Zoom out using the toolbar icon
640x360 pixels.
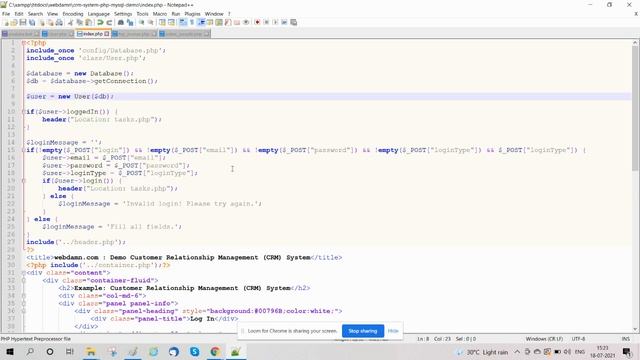pyautogui.click(x=150, y=22)
